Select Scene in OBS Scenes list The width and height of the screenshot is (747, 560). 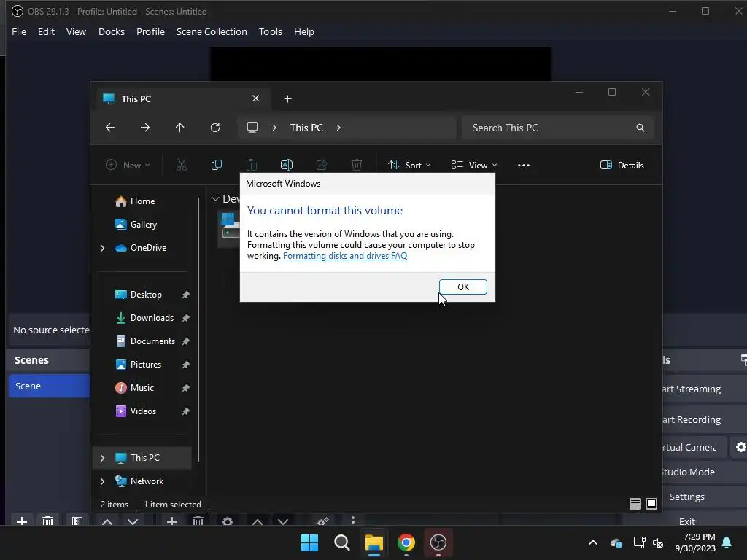50,386
